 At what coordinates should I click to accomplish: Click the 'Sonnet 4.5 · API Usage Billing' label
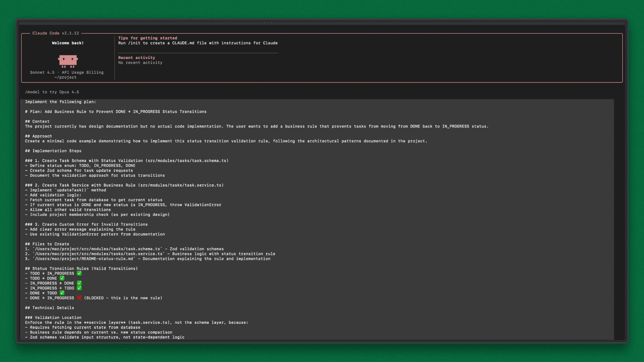point(67,72)
